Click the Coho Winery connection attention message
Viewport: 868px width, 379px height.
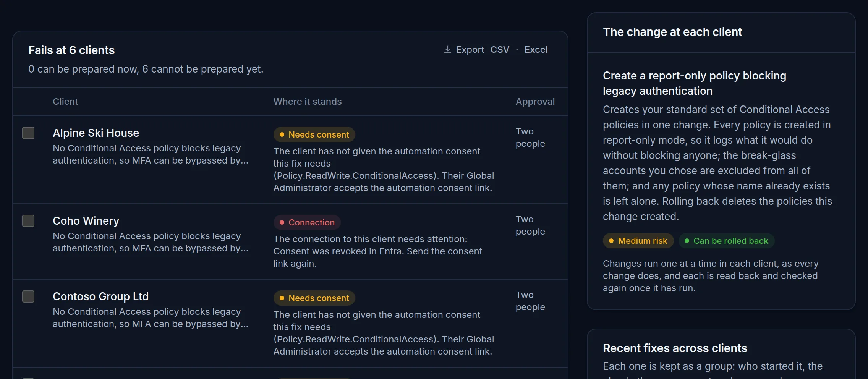tap(377, 251)
